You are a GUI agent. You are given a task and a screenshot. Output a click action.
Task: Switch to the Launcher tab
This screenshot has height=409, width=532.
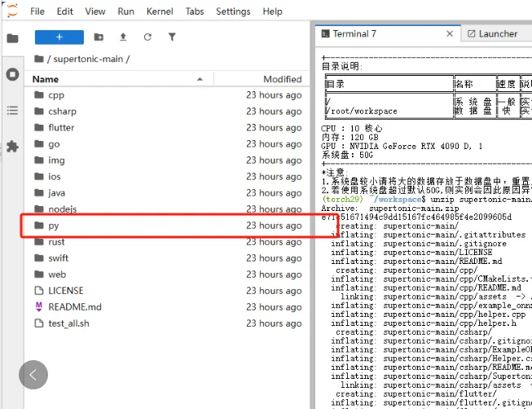(498, 33)
